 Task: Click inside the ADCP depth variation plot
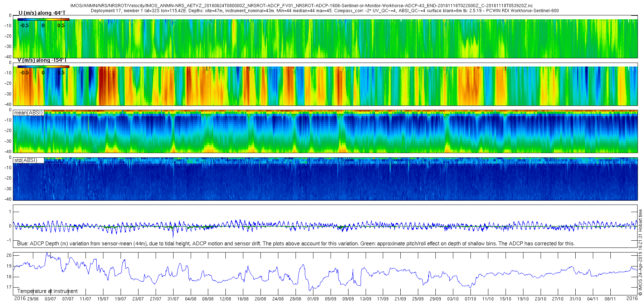[325, 226]
